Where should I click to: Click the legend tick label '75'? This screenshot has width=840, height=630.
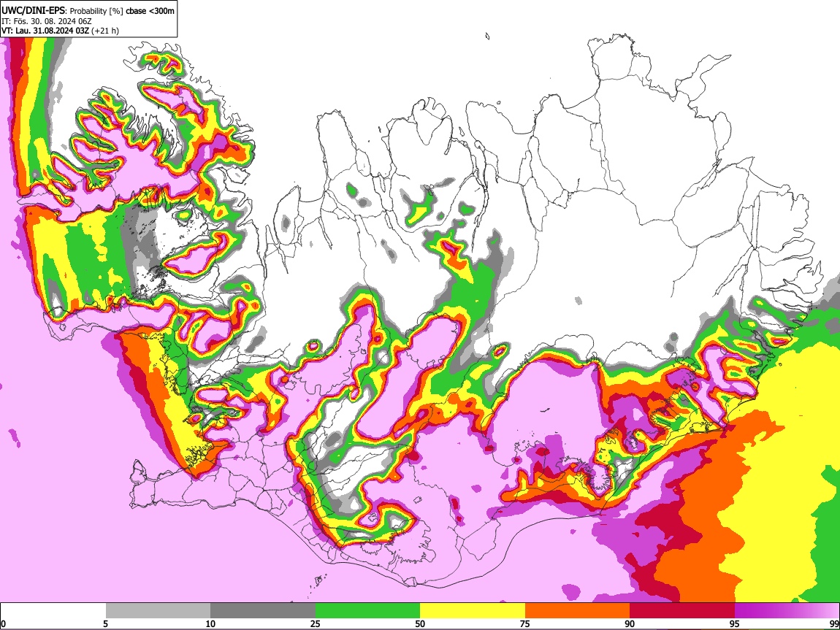pos(525,623)
